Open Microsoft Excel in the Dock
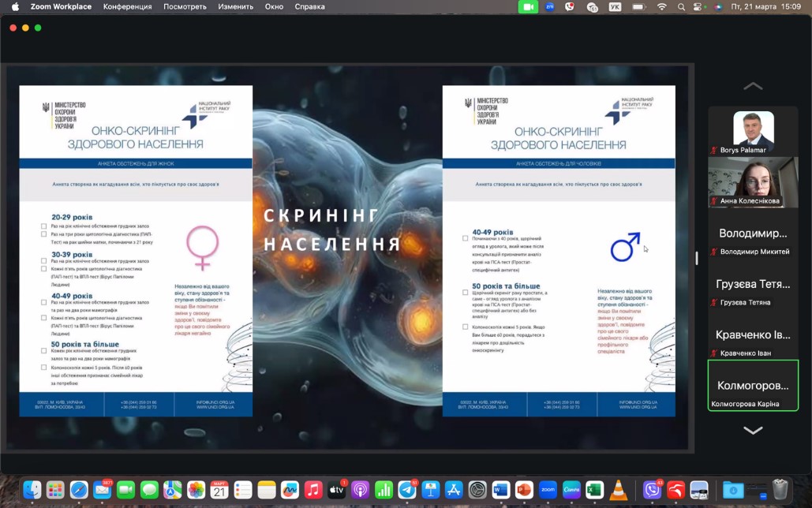Viewport: 812px width, 508px height. coord(594,489)
